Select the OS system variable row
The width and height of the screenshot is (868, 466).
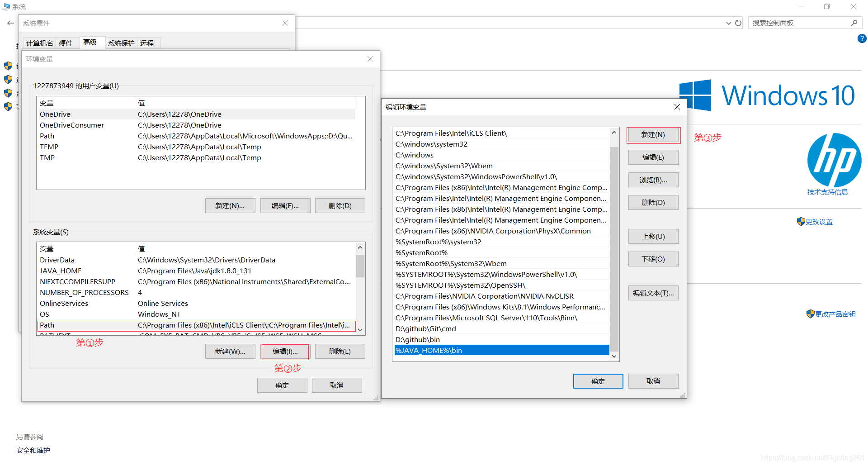(196, 314)
